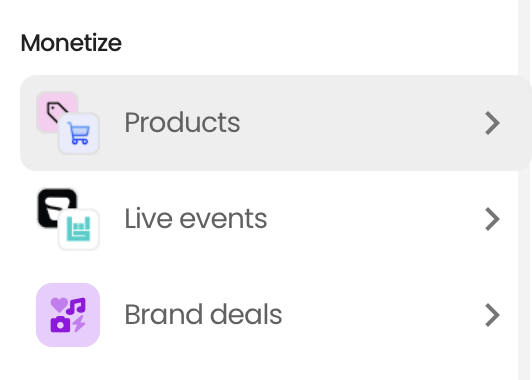Expand Products using its chevron arrow

pos(493,123)
